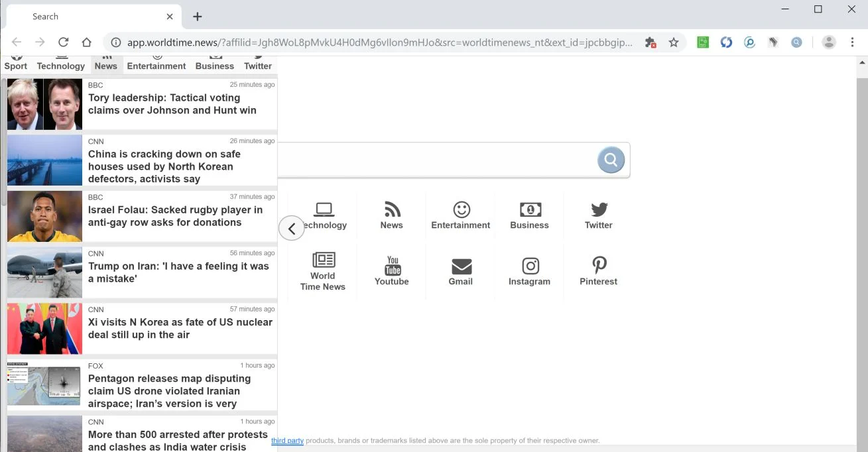The width and height of the screenshot is (868, 452).
Task: Focus the main search input field
Action: (x=436, y=160)
